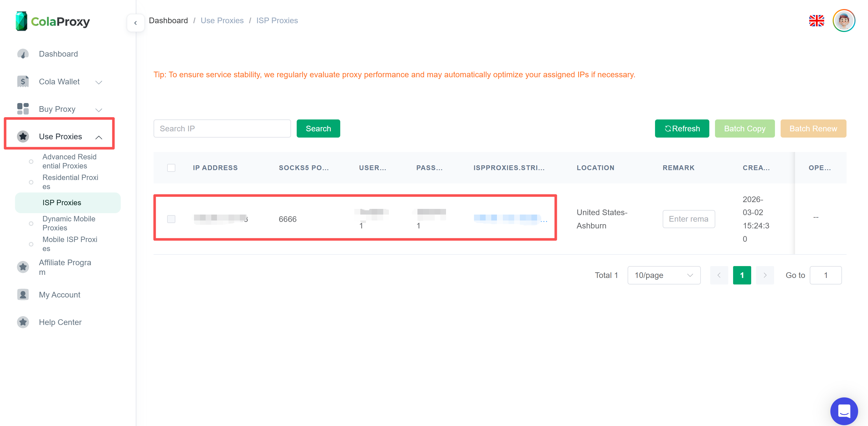The height and width of the screenshot is (426, 868).
Task: Click the Buy Proxy grid icon
Action: pyautogui.click(x=23, y=109)
